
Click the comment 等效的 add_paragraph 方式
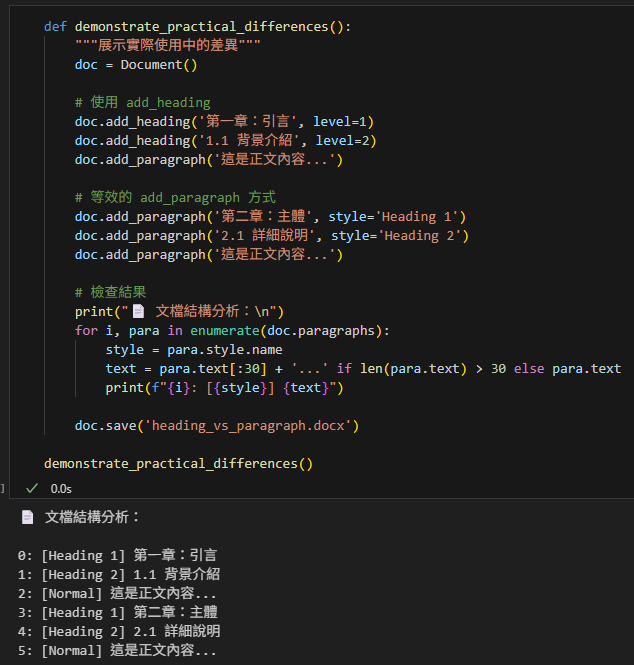click(x=175, y=197)
